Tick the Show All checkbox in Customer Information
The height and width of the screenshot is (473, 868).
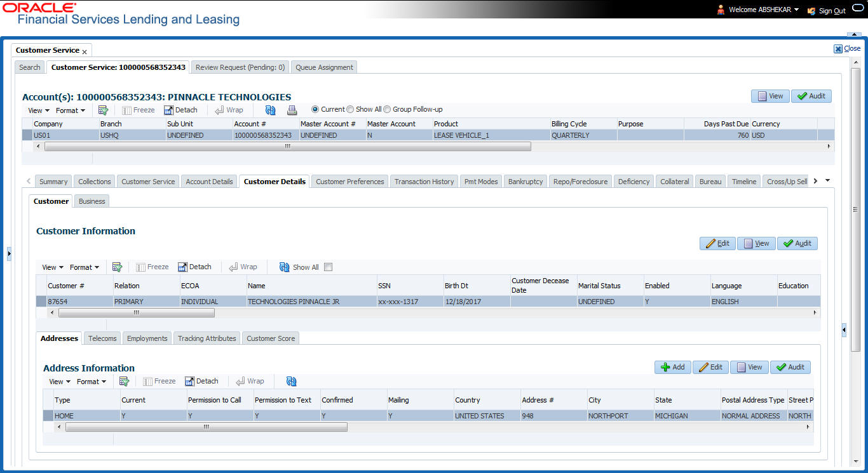coord(328,267)
